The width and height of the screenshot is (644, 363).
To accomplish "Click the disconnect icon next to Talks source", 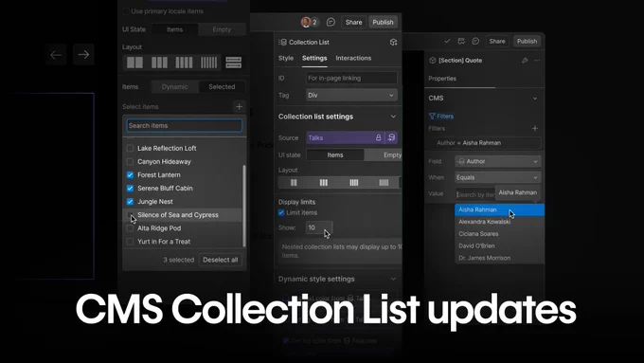I will 391,137.
